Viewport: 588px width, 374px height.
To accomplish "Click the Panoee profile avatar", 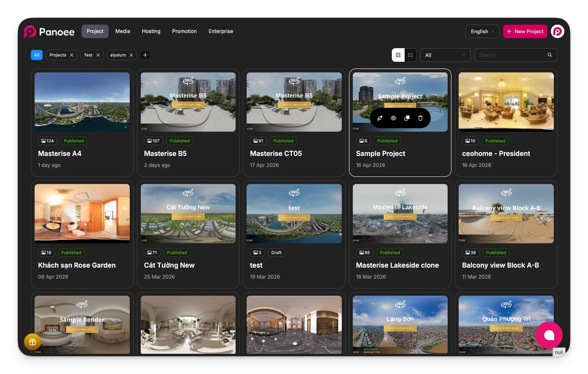I will [x=557, y=31].
